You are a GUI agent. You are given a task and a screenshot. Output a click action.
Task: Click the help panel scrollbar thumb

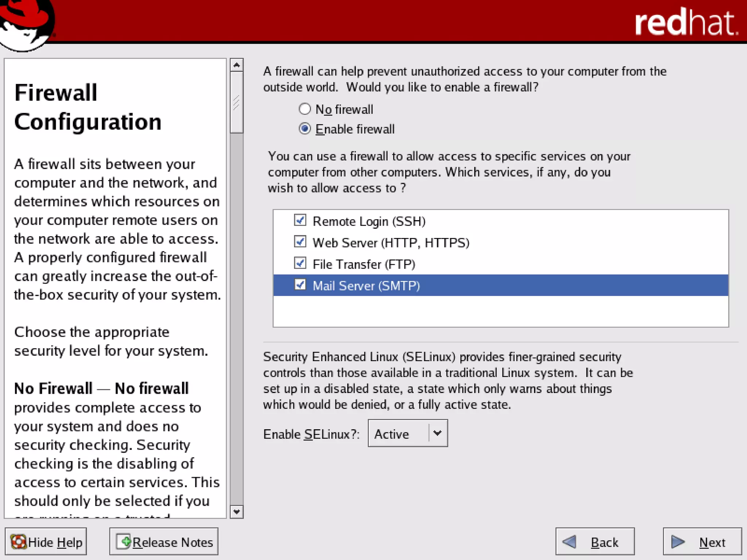pyautogui.click(x=237, y=102)
